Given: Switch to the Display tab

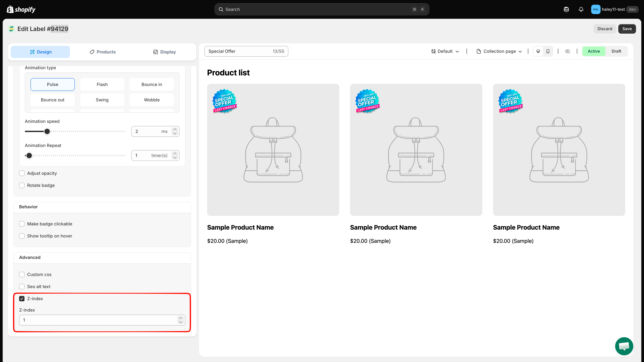Looking at the screenshot, I should click(165, 52).
